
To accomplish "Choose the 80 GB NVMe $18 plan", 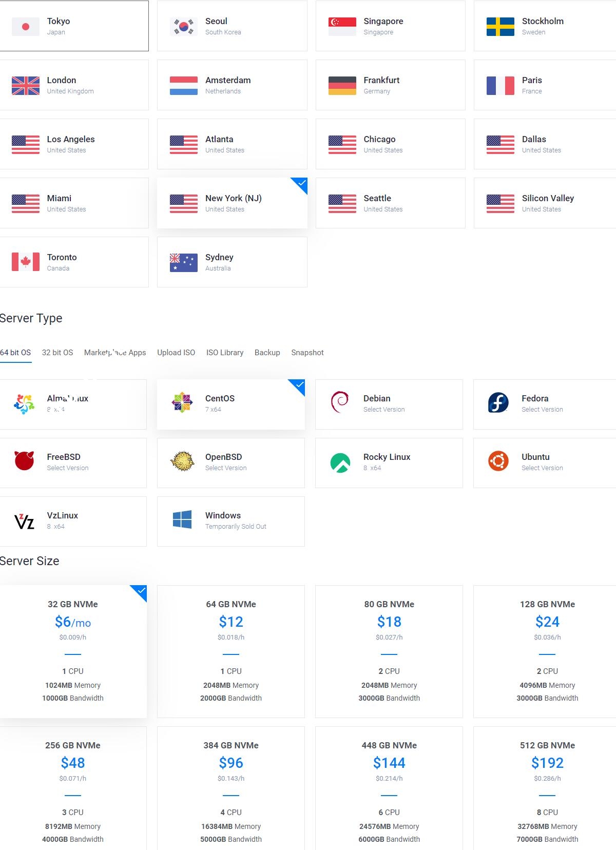I will (x=389, y=651).
